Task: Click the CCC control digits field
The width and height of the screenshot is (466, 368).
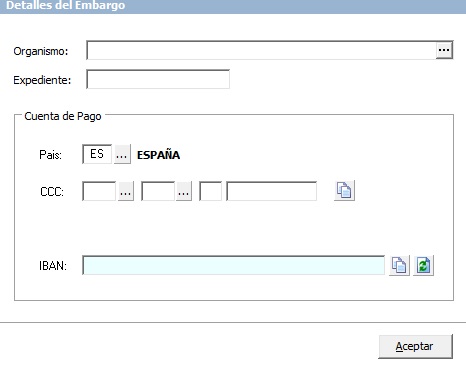Action: coord(210,191)
